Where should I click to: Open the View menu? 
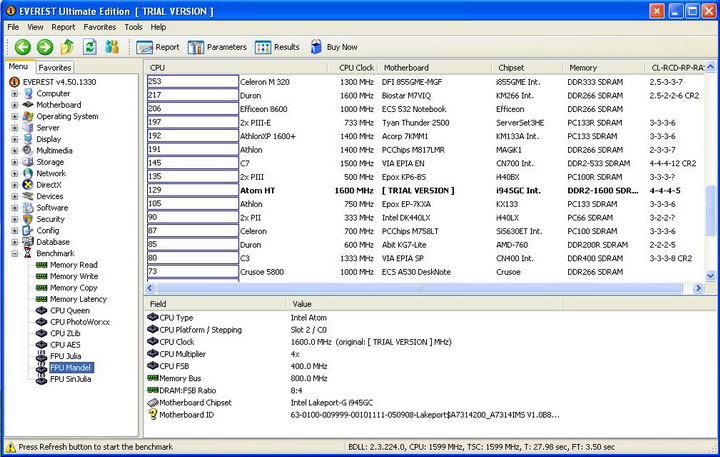click(35, 27)
